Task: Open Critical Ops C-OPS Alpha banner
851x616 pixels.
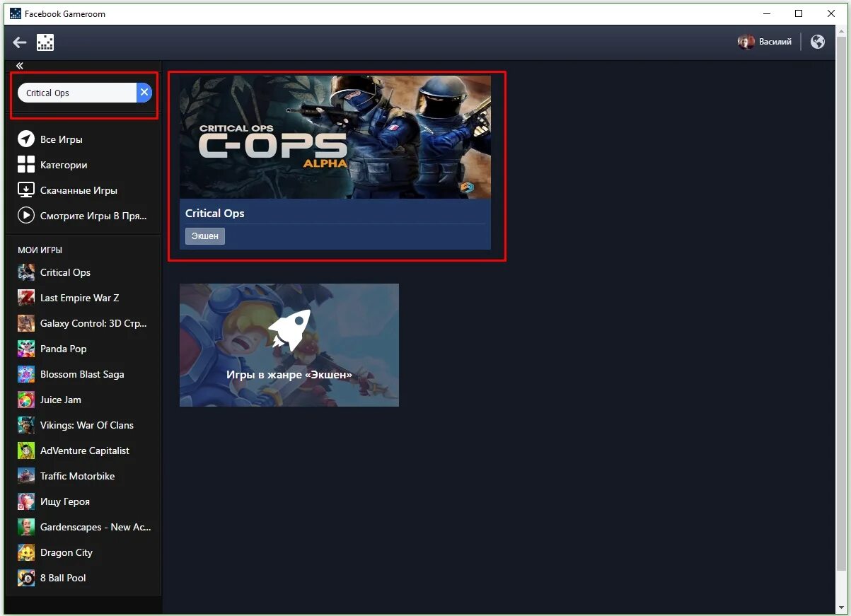Action: [335, 137]
